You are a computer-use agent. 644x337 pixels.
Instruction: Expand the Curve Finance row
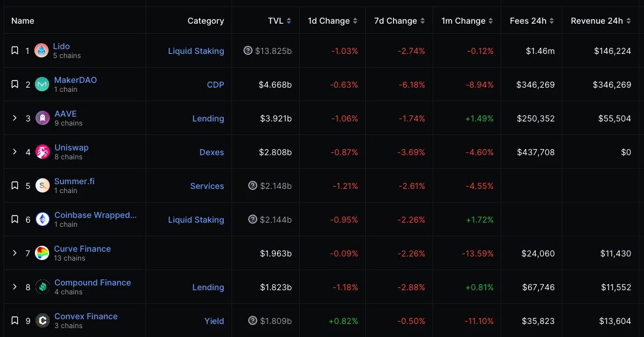point(15,253)
